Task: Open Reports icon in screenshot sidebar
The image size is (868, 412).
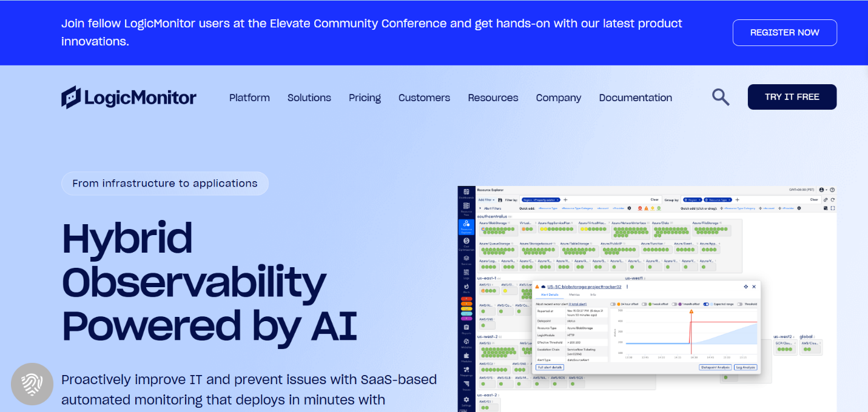Action: coord(466,328)
